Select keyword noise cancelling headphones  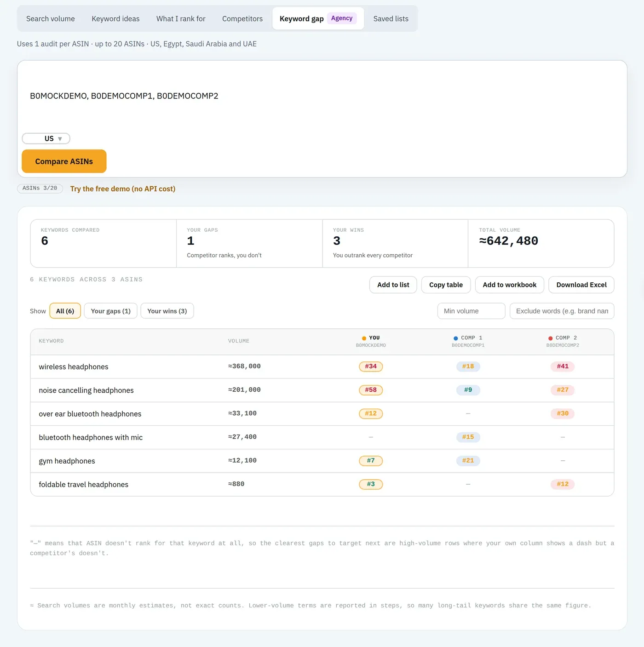point(86,390)
